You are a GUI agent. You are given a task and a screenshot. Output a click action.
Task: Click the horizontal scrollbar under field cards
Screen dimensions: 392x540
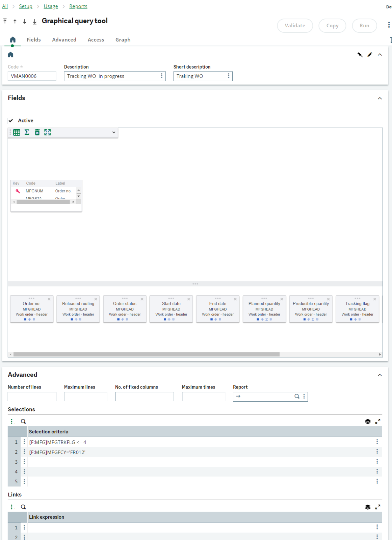tap(146, 354)
